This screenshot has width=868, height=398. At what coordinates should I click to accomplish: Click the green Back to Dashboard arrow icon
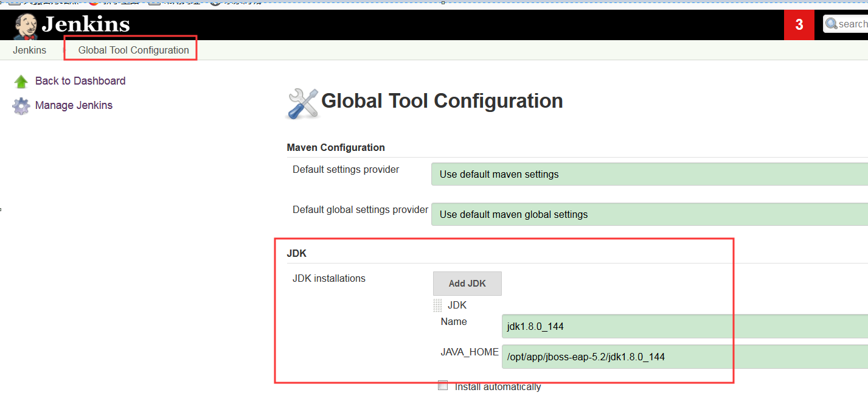coord(21,82)
